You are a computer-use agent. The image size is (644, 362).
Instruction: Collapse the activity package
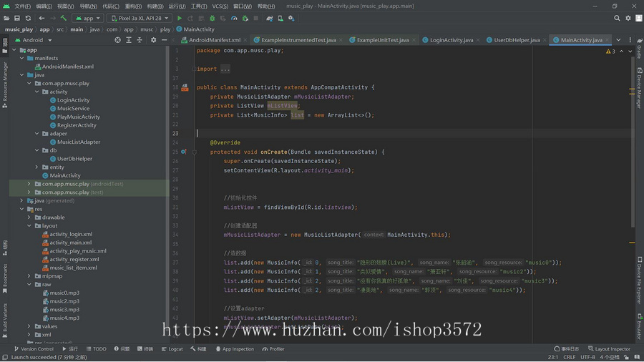point(37,92)
